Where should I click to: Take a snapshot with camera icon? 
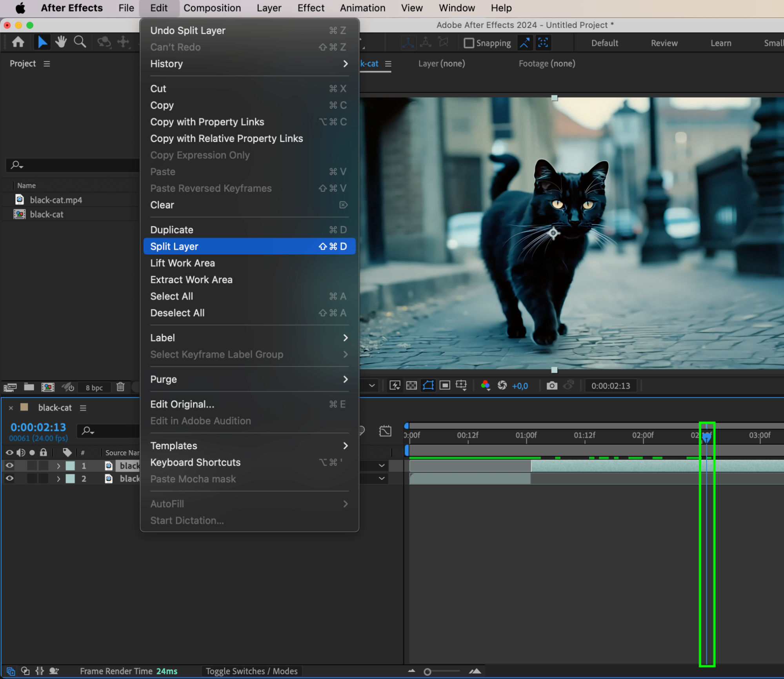[551, 386]
